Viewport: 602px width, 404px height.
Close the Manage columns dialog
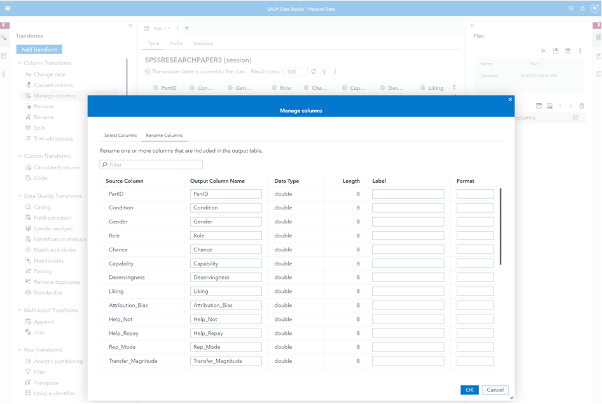(510, 99)
